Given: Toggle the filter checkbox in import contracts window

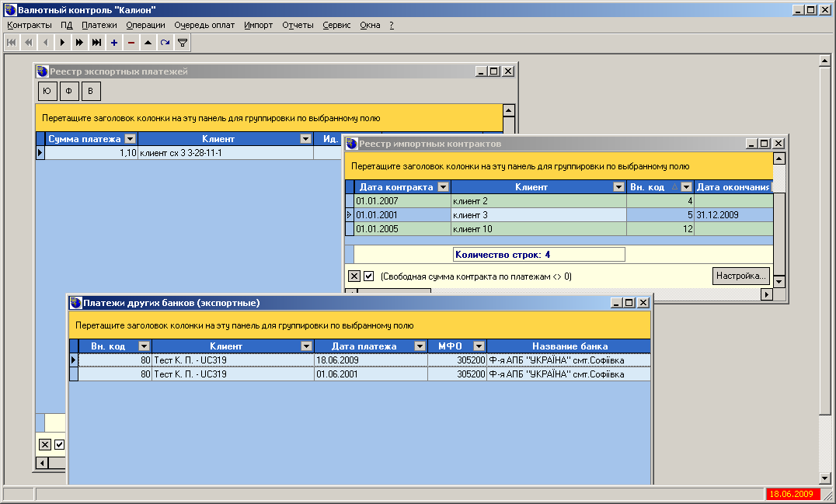Looking at the screenshot, I should [x=369, y=276].
